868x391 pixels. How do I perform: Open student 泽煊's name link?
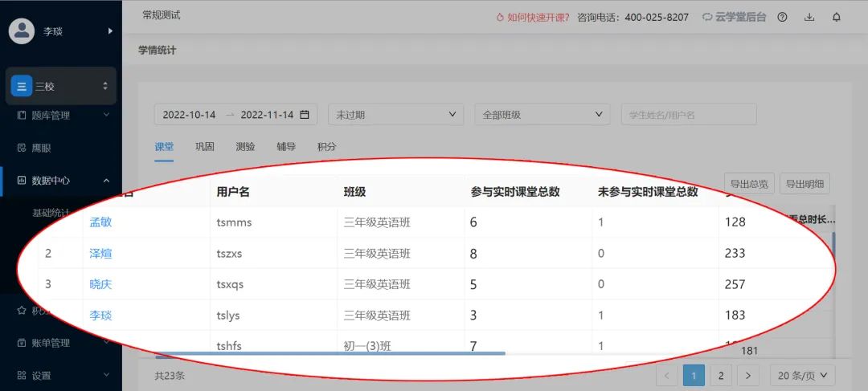(x=100, y=254)
